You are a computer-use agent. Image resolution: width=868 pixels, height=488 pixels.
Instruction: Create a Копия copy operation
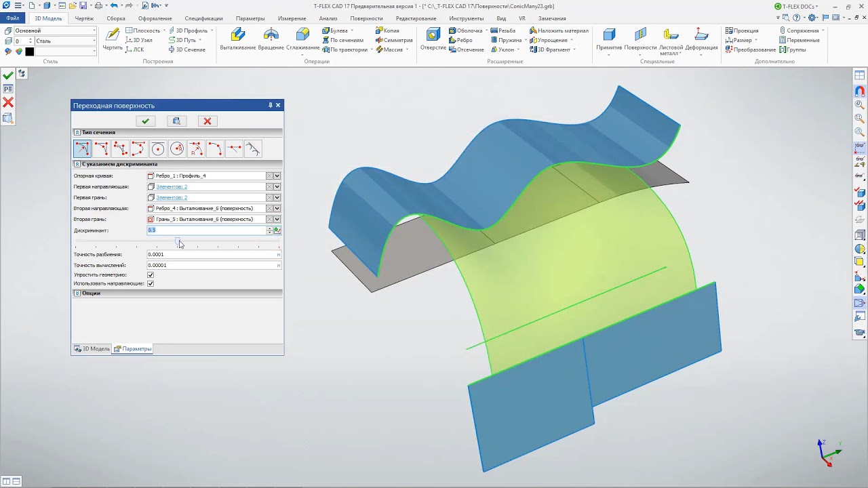point(387,30)
